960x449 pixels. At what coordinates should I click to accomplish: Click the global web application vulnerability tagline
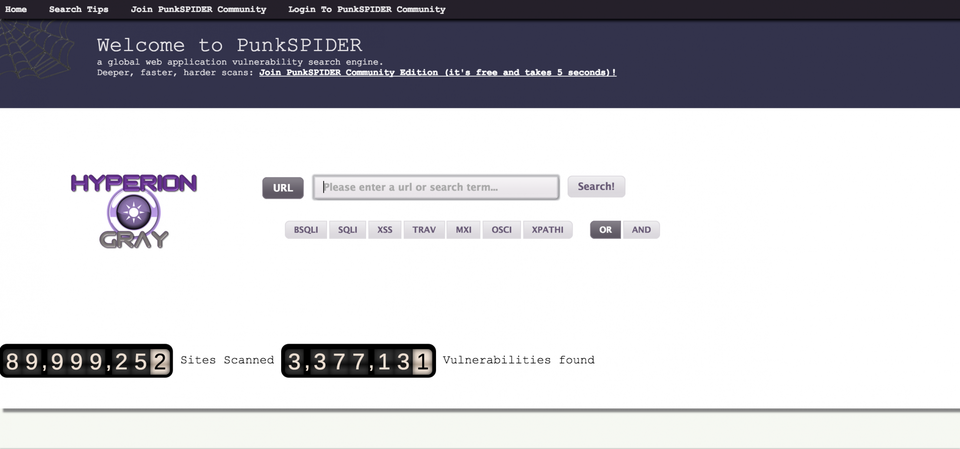pos(240,62)
